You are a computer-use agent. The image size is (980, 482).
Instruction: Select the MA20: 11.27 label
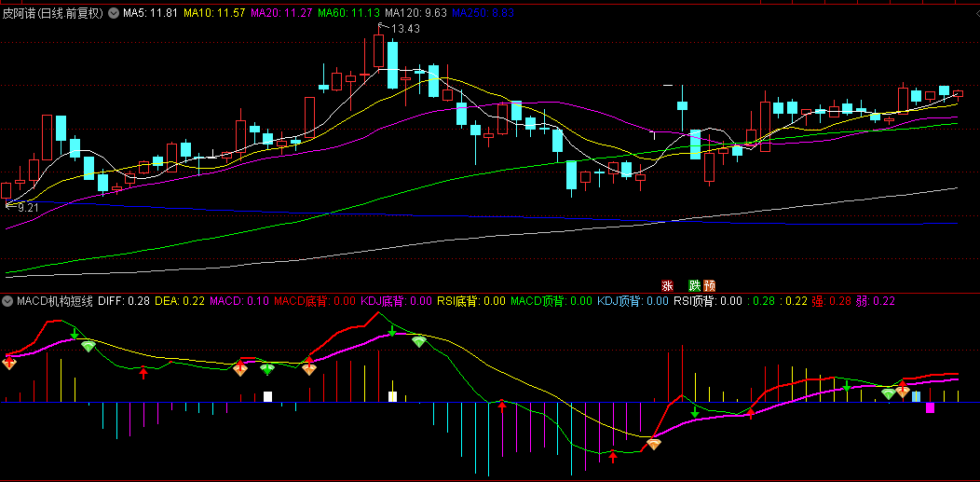pos(281,12)
